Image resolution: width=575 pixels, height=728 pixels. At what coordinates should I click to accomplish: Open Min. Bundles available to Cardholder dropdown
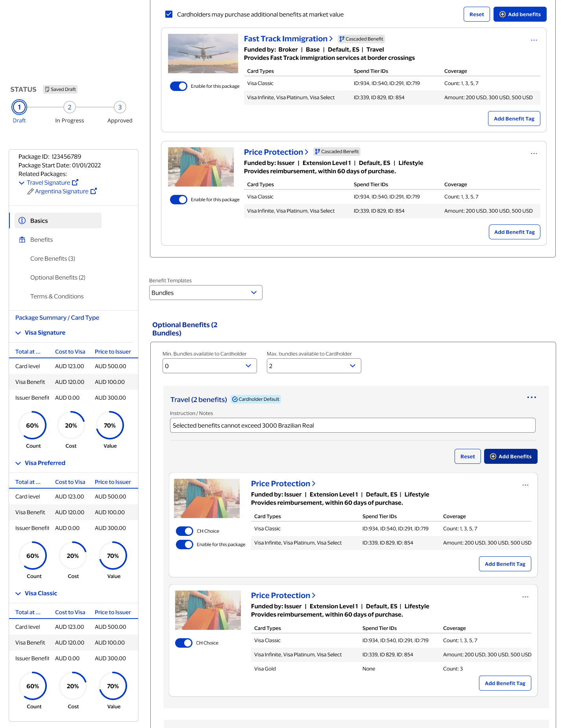pyautogui.click(x=210, y=366)
